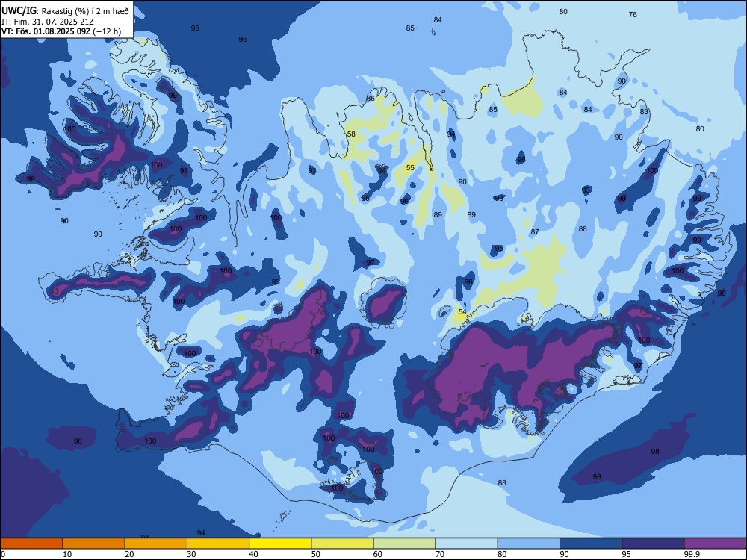Image resolution: width=747 pixels, height=560 pixels.
Task: Click the legend scale label '20'
Action: coord(129,554)
